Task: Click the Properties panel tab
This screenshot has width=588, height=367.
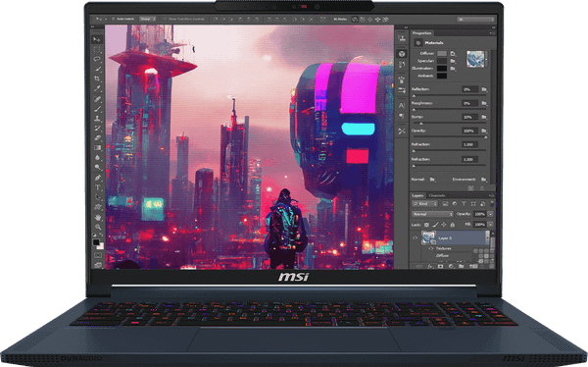Action: click(421, 33)
